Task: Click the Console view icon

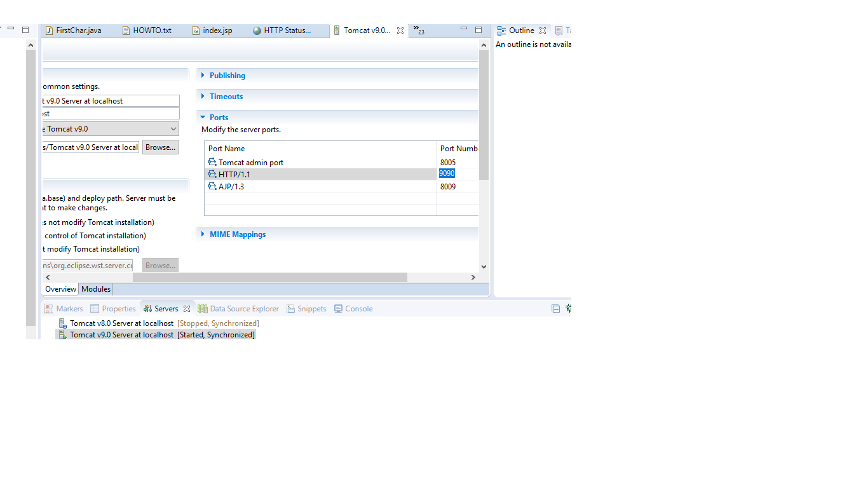Action: tap(339, 309)
